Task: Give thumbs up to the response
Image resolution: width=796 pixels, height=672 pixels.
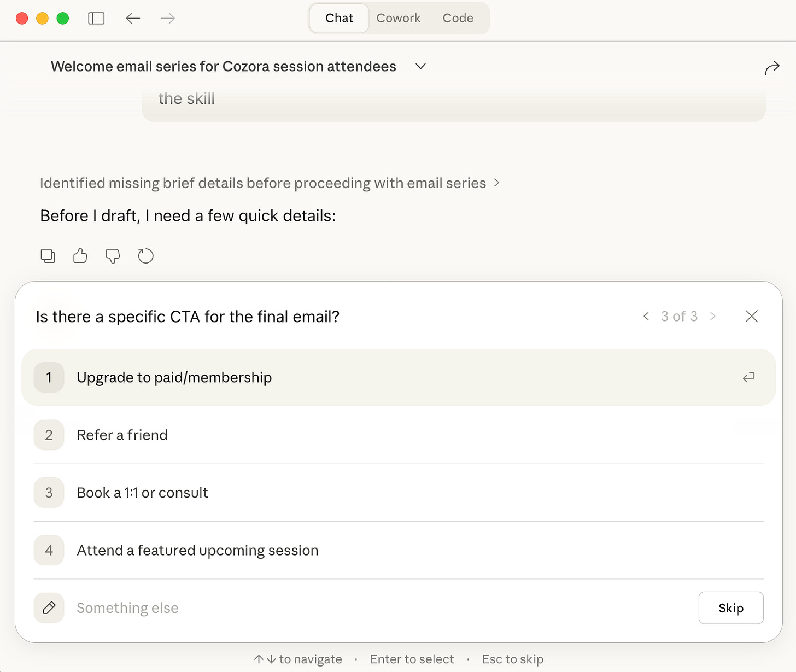Action: tap(80, 256)
